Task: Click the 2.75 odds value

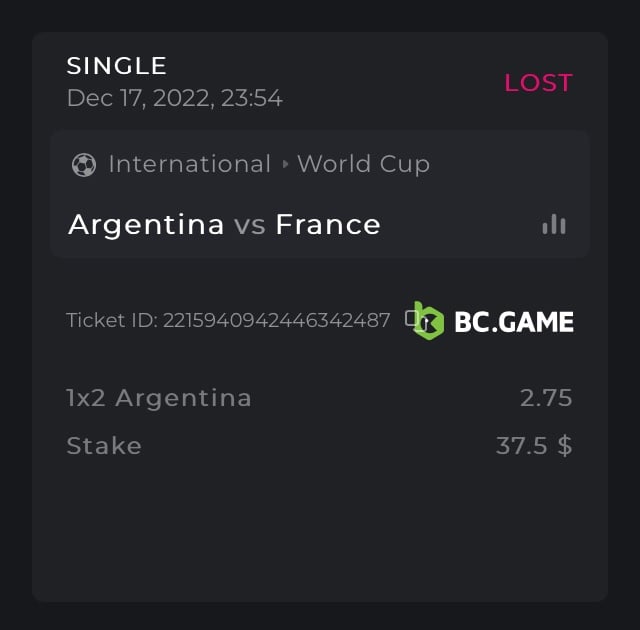Action: pyautogui.click(x=546, y=398)
